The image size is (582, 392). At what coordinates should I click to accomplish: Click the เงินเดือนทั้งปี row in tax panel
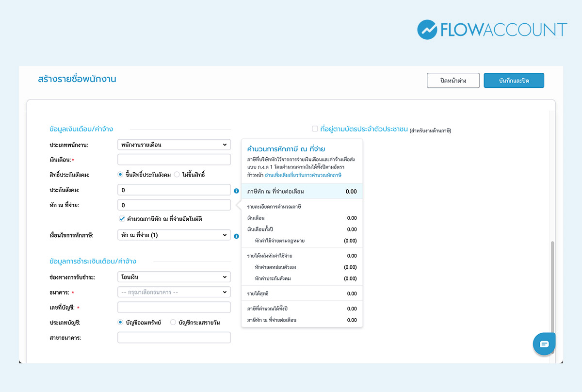302,229
